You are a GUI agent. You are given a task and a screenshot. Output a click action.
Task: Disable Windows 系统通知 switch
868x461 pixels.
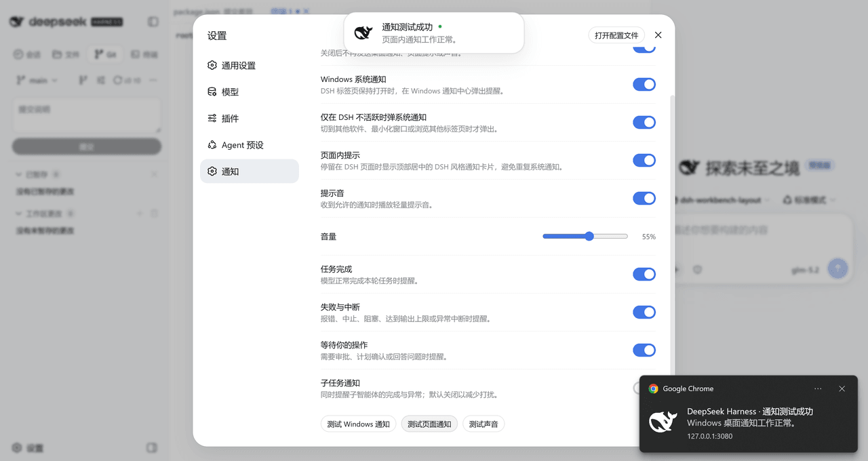[644, 84]
